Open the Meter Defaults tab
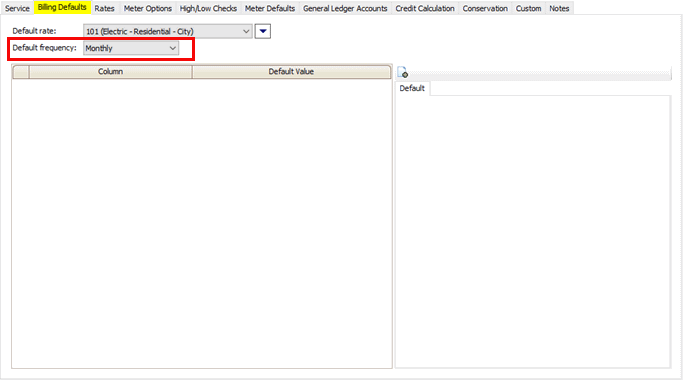The height and width of the screenshot is (380, 683). coord(270,8)
